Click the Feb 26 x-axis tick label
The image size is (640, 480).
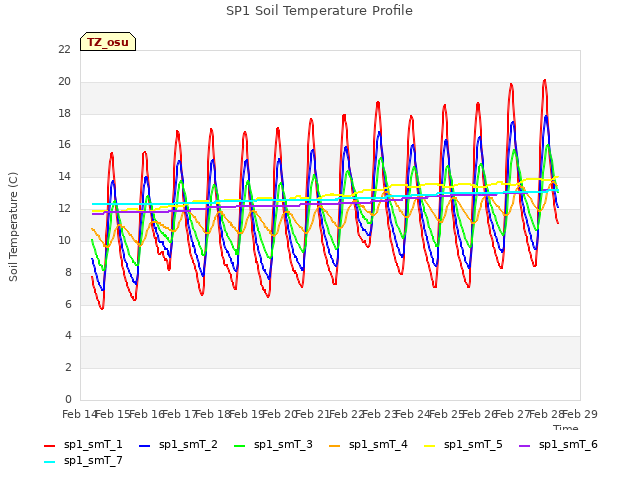point(480,414)
